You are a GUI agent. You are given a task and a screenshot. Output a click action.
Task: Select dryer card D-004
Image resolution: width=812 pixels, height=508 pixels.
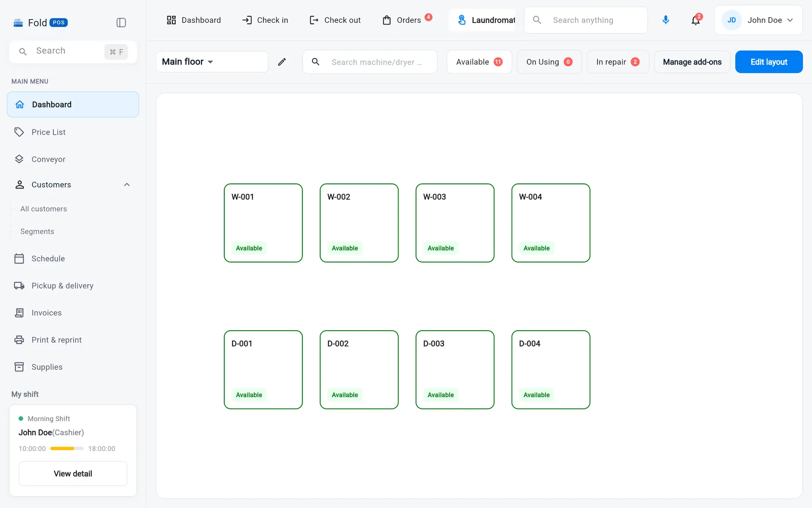(551, 370)
